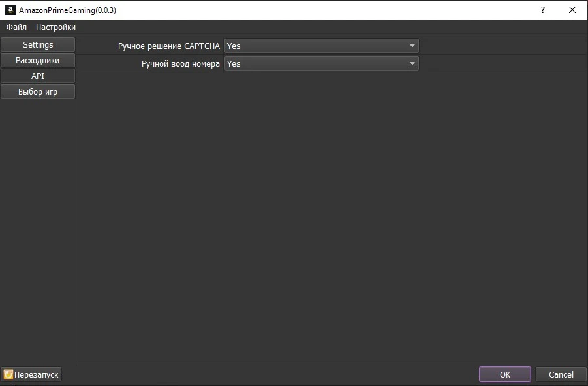The height and width of the screenshot is (386, 588).
Task: Go to Выбор игр section
Action: (x=38, y=92)
